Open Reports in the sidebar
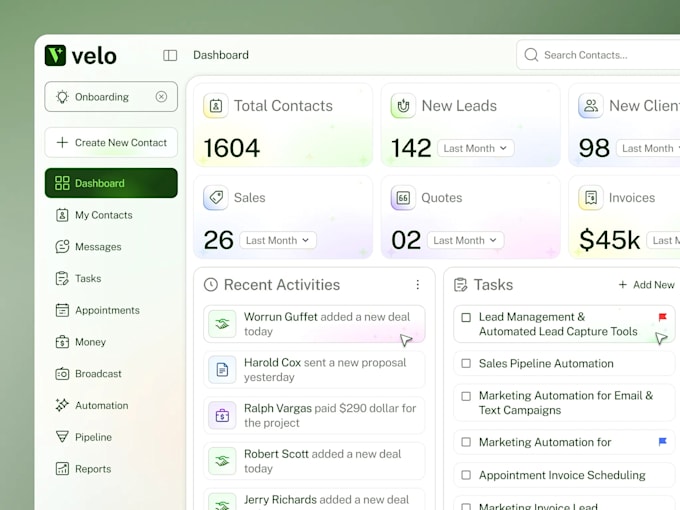 point(111,469)
